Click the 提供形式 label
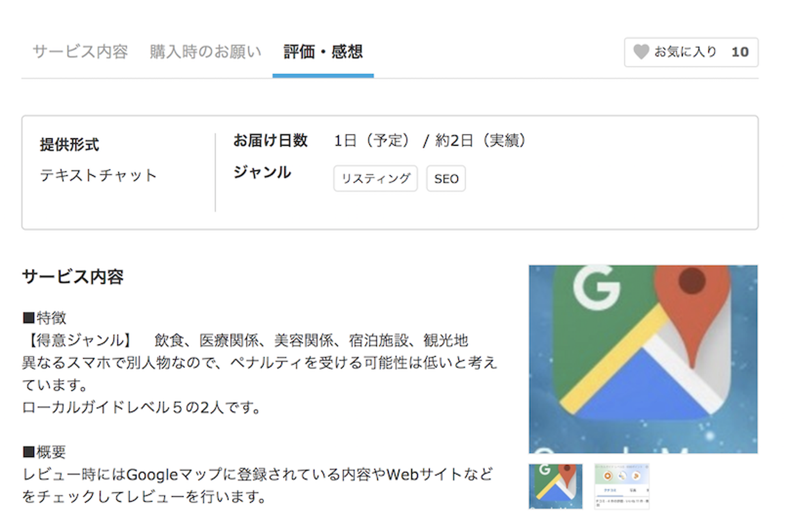Screen dimensions: 801x532 [69, 145]
